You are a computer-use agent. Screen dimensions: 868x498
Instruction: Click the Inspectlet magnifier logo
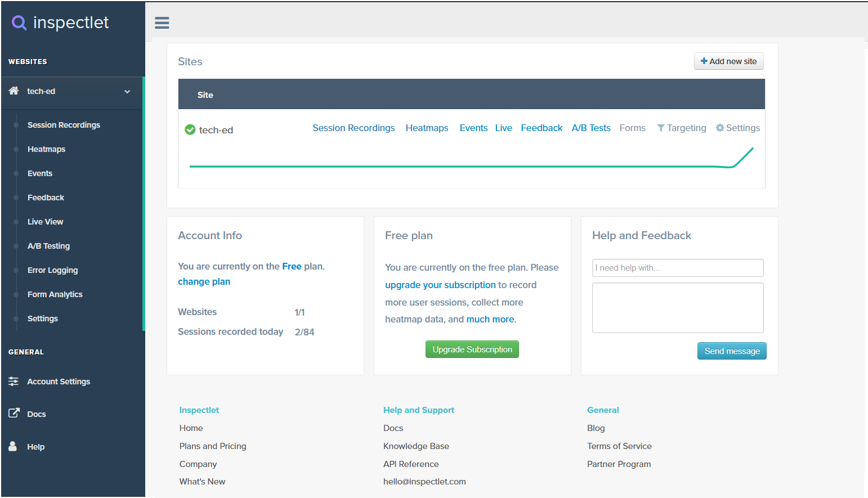19,23
